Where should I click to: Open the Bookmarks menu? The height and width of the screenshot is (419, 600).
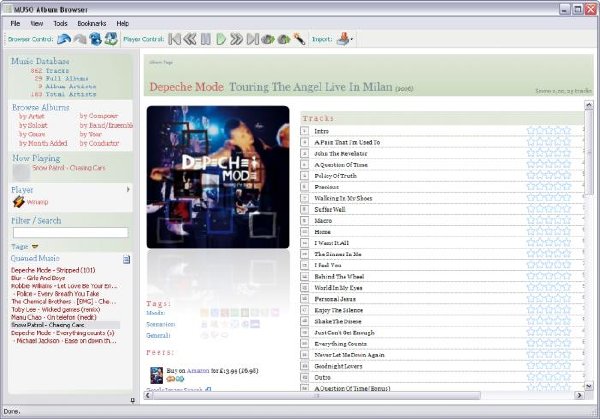click(x=92, y=23)
